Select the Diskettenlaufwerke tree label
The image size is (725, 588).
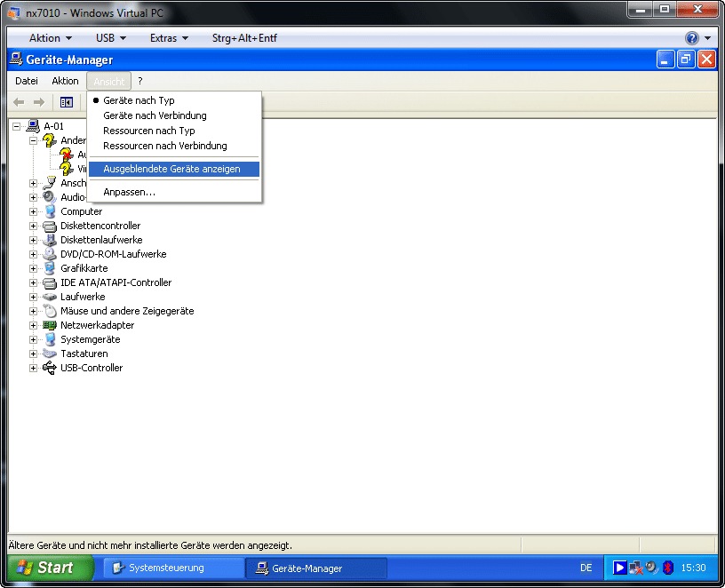pos(101,240)
